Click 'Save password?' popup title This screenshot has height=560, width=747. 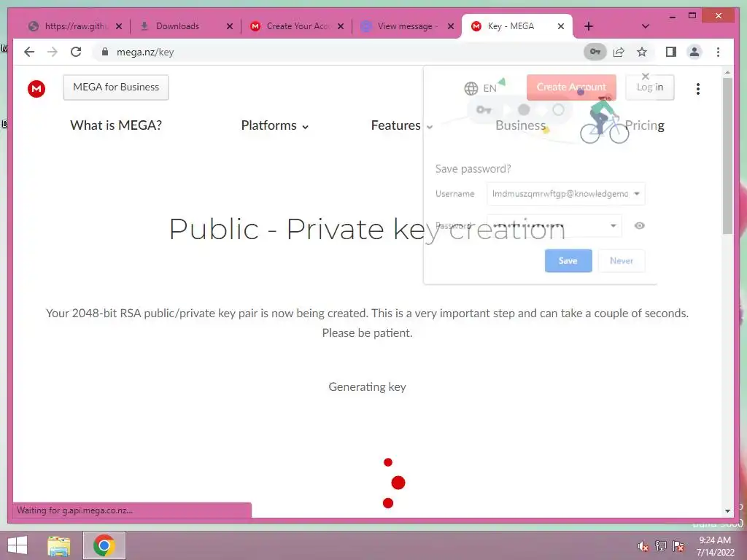point(473,168)
